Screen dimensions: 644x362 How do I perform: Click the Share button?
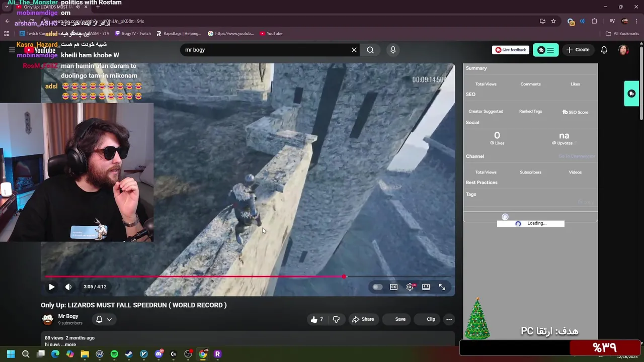tap(363, 319)
